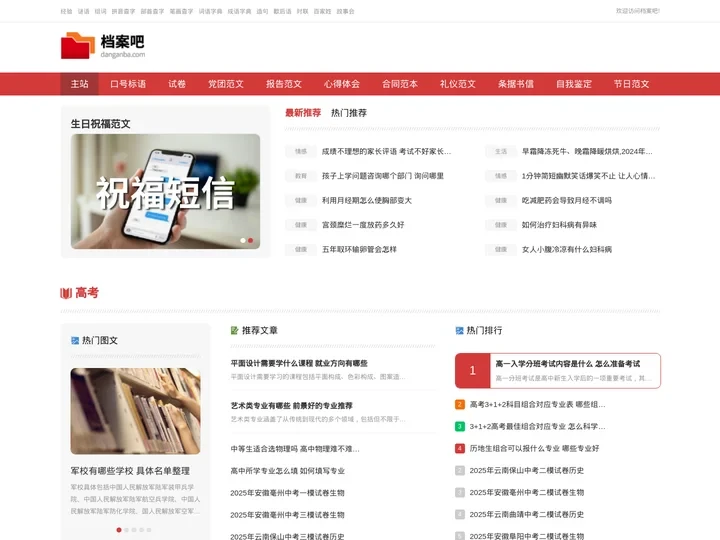
Task: Select 节日范文 in the navigation bar
Action: point(632,84)
